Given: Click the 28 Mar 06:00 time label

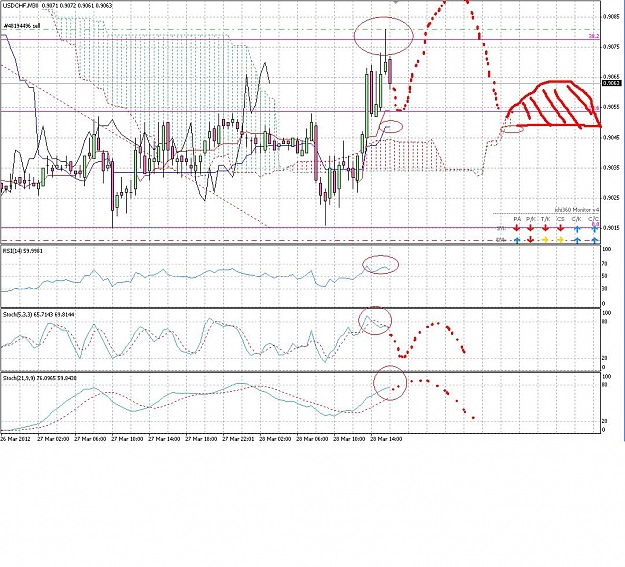Looking at the screenshot, I should [x=312, y=439].
